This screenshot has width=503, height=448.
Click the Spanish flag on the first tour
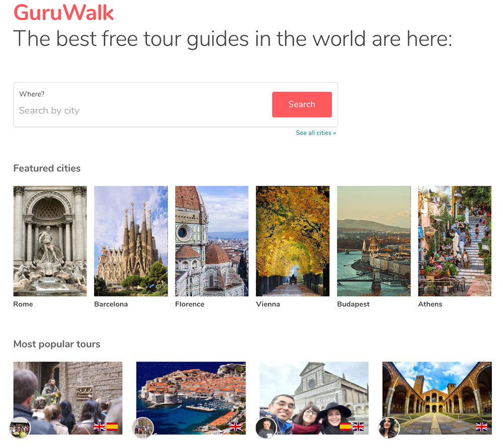coord(112,426)
